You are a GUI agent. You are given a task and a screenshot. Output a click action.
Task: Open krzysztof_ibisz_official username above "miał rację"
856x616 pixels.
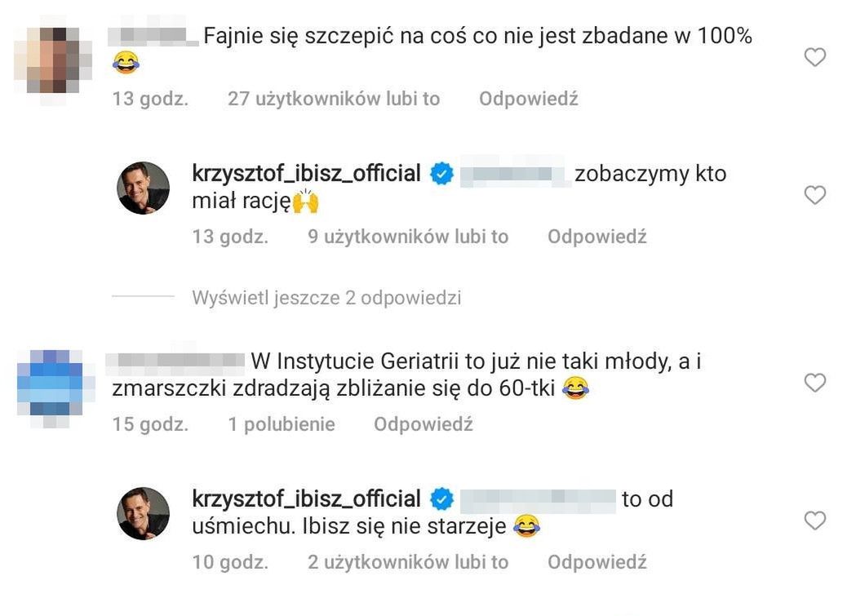coord(306,174)
